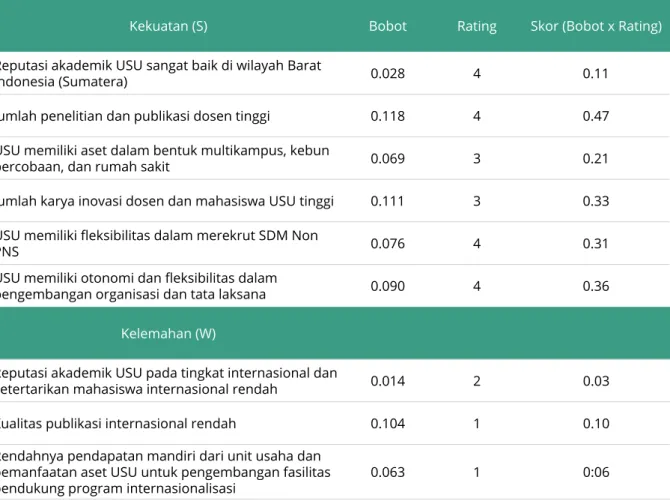
Task: Select 'Kualitas publikasi internasional rendah' text
Action: pos(118,423)
